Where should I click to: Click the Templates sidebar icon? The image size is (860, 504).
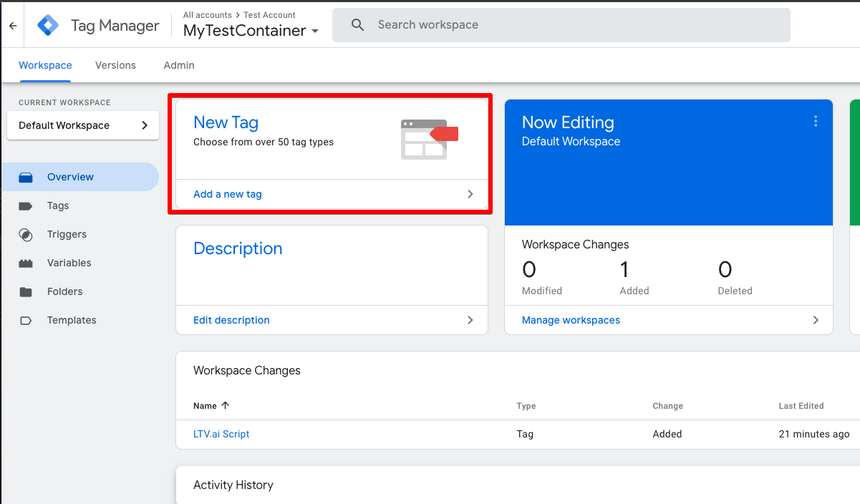26,320
